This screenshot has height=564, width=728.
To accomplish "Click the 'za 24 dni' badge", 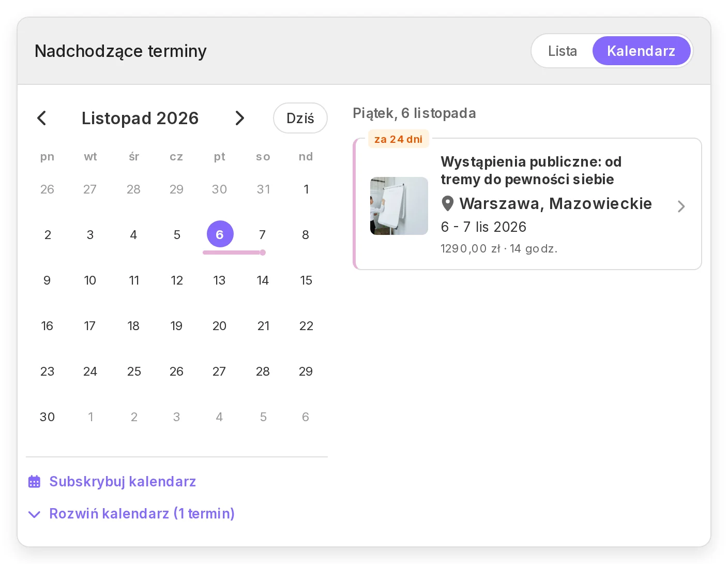I will [x=399, y=139].
